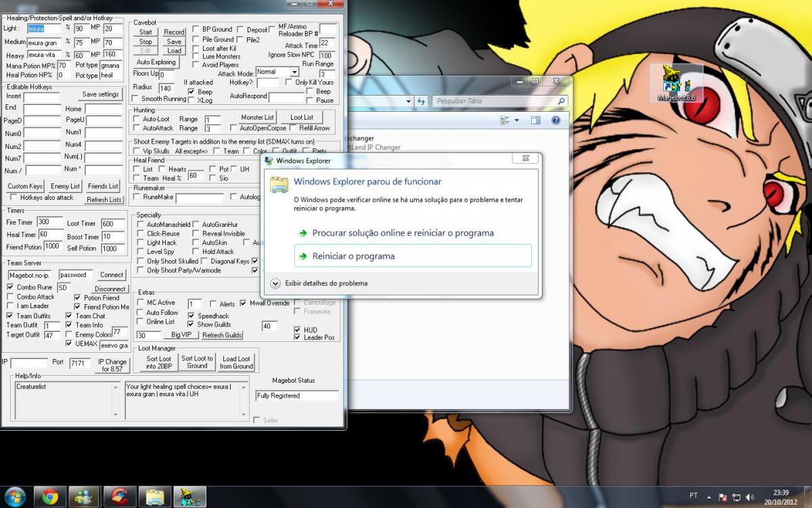Click the Fire Timer field

(50, 222)
